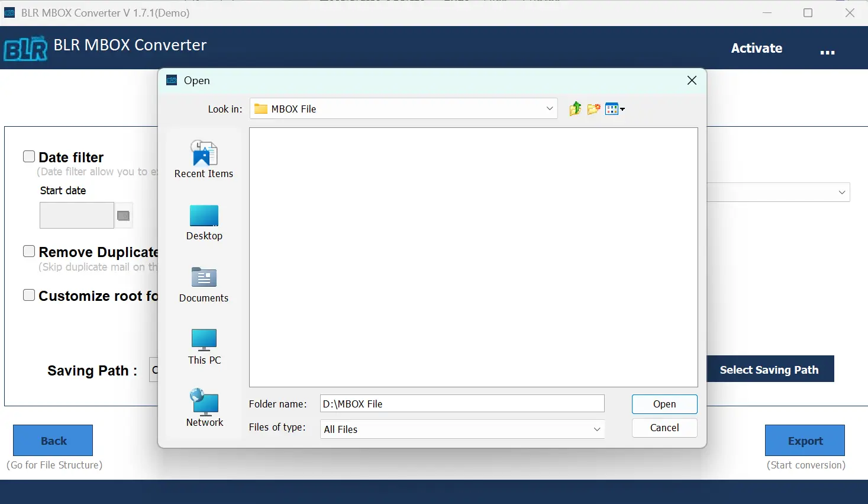The image size is (868, 504).
Task: Create New Folder via toolbar icon
Action: [x=594, y=109]
